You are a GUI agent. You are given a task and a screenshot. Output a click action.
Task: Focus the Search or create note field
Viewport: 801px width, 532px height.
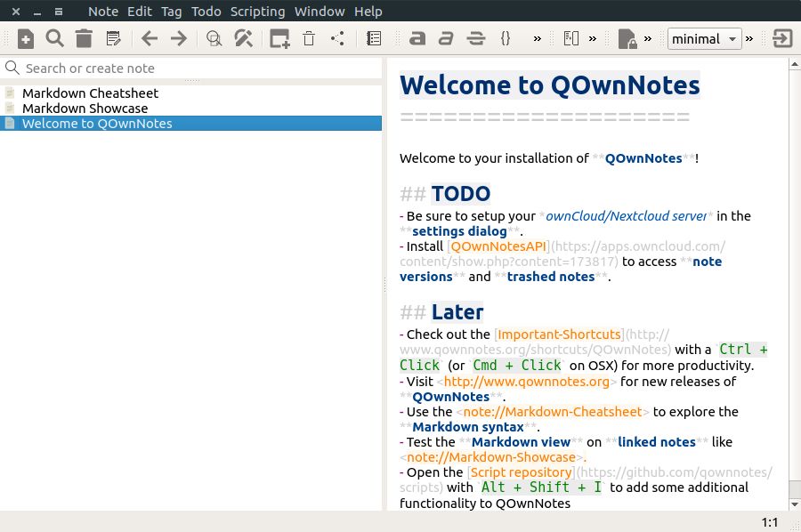pyautogui.click(x=191, y=68)
